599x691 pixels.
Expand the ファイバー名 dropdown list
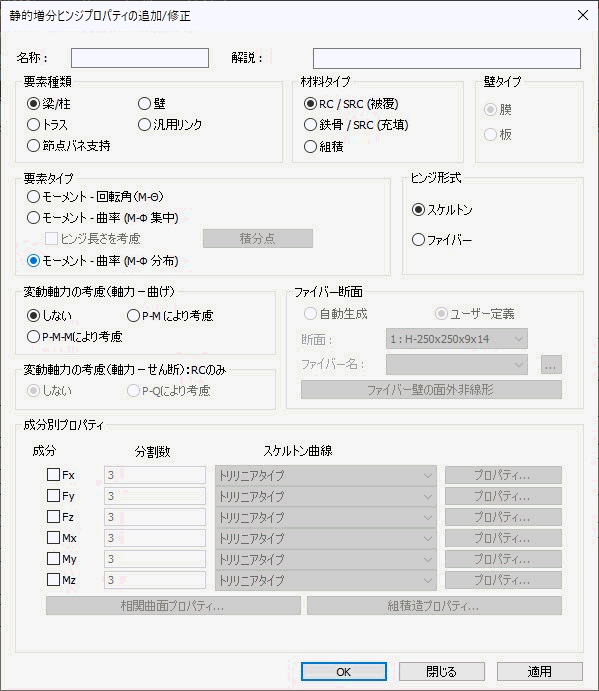pyautogui.click(x=457, y=364)
